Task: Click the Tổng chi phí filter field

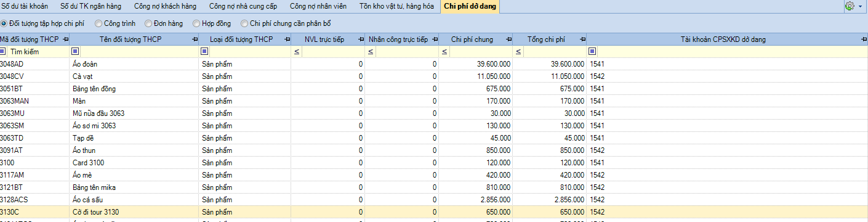Action: (x=554, y=52)
